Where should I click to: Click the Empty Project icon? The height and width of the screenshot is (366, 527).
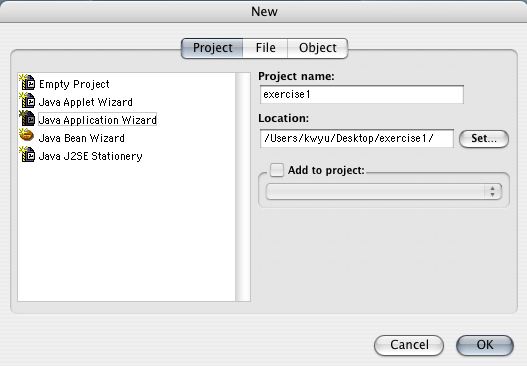[27, 83]
